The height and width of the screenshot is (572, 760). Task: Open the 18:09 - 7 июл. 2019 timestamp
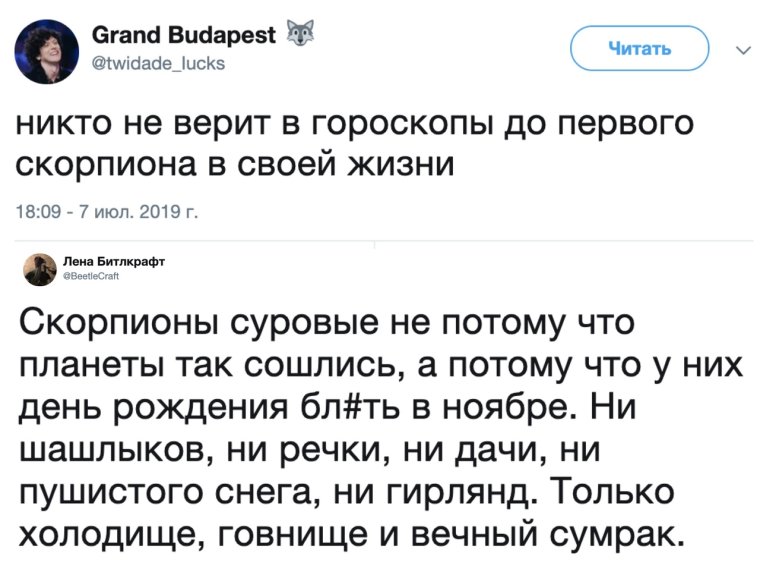[108, 210]
